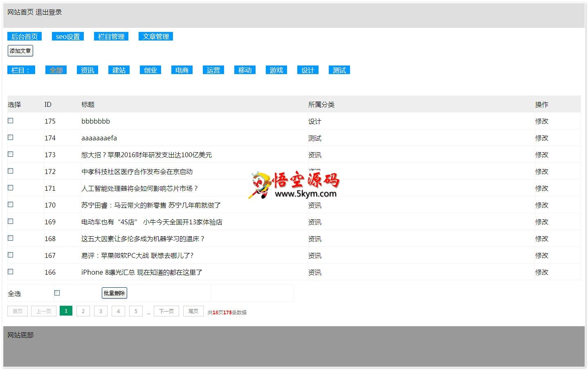Go to 首页 first page

coord(18,311)
